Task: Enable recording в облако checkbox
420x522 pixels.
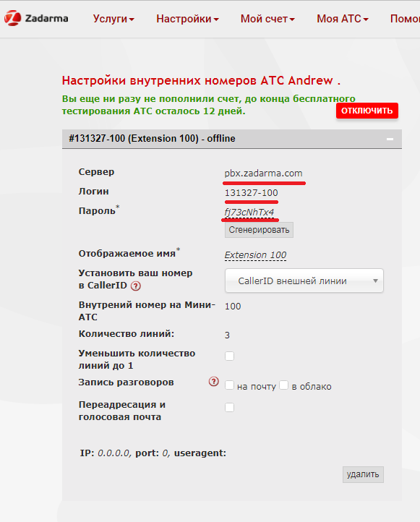Action: point(283,385)
